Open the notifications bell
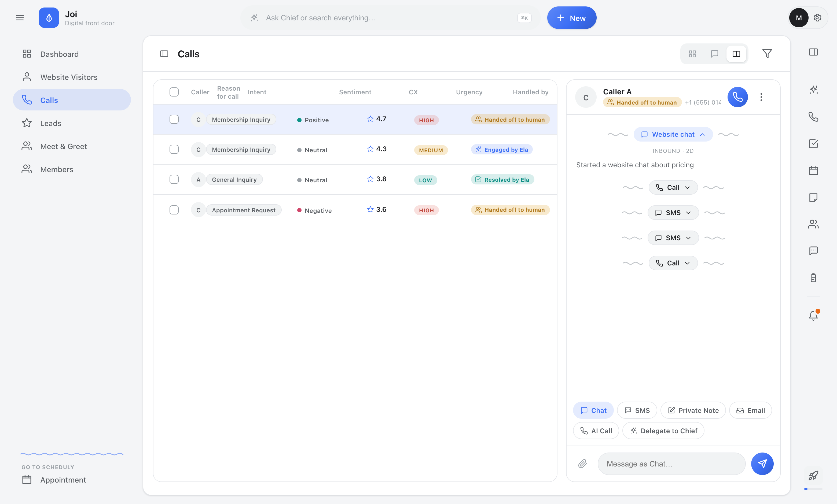The image size is (837, 504). [813, 316]
